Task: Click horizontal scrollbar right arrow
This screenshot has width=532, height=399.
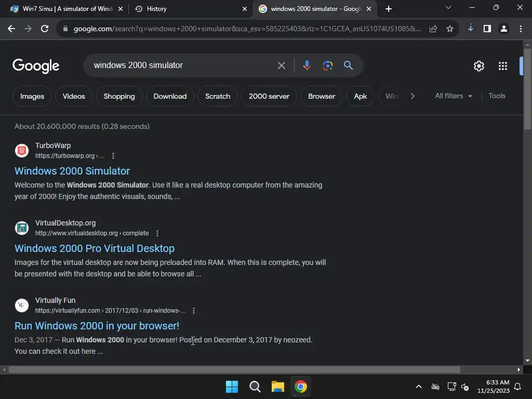Action: pos(519,369)
